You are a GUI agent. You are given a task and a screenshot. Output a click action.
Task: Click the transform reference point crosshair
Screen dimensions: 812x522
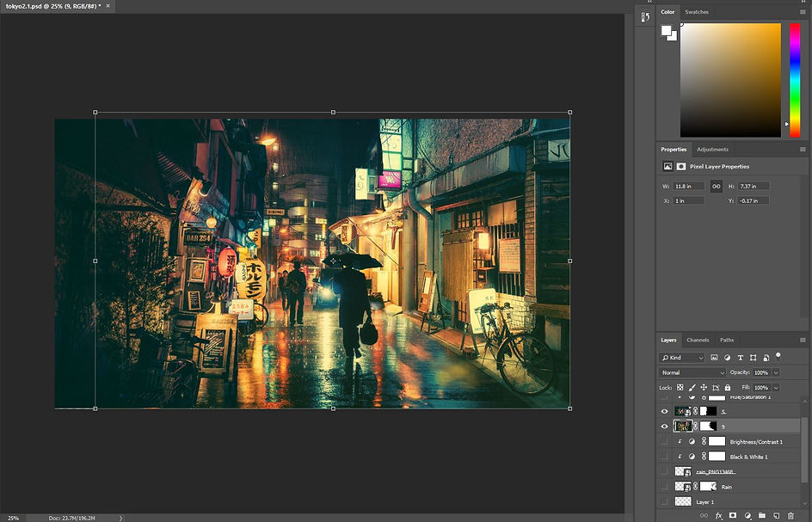coord(333,261)
